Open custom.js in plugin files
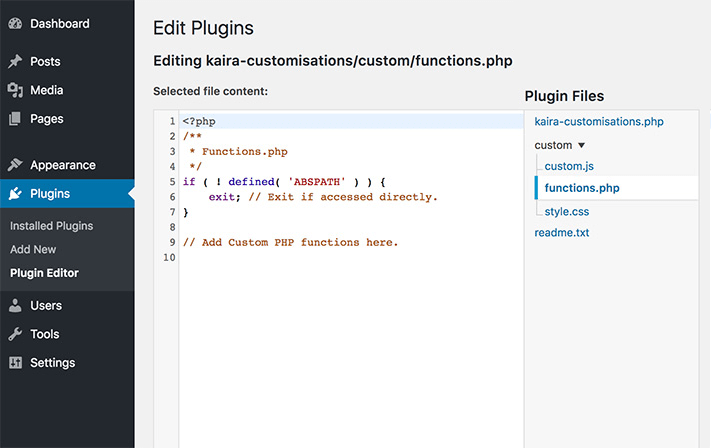 tap(569, 166)
